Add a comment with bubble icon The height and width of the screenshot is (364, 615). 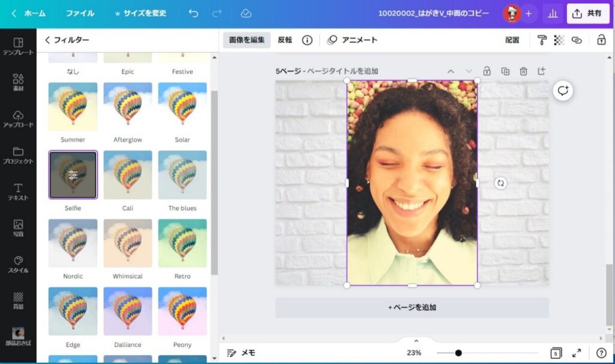(x=563, y=91)
